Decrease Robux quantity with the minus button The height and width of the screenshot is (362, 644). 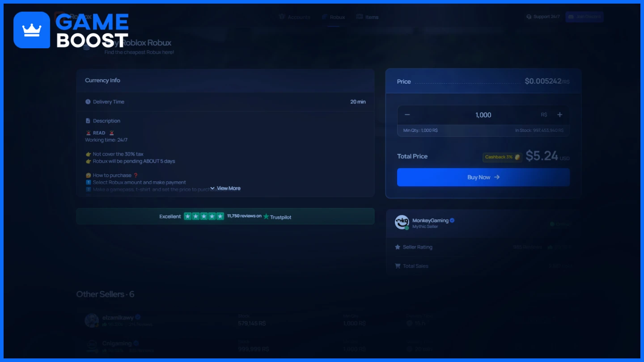(407, 115)
